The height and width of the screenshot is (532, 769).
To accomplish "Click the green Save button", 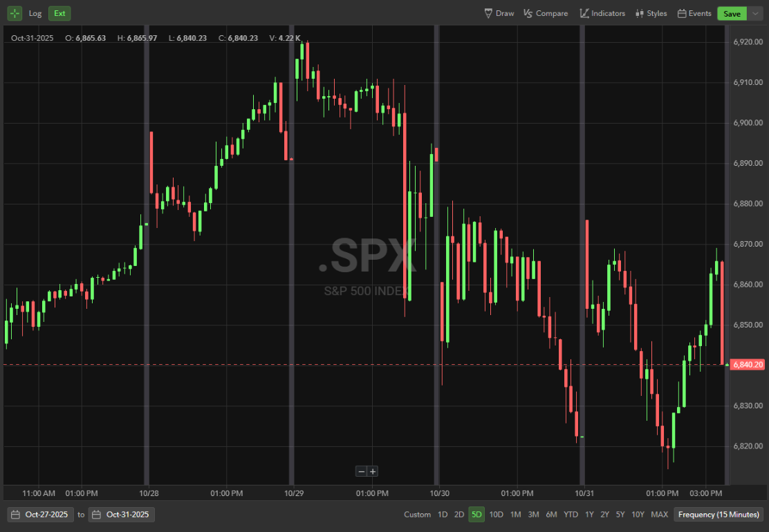I will click(x=732, y=13).
